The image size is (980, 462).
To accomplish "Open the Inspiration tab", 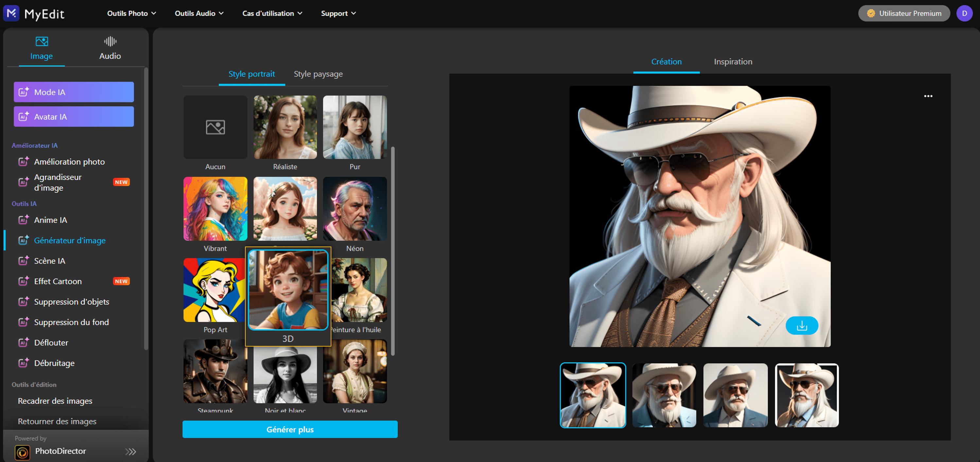I will (733, 61).
